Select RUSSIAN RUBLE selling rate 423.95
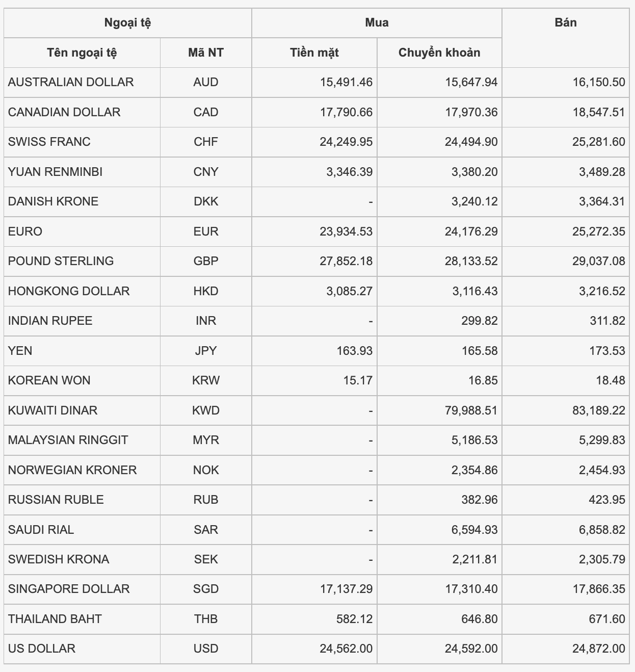The width and height of the screenshot is (635, 672). 607,500
